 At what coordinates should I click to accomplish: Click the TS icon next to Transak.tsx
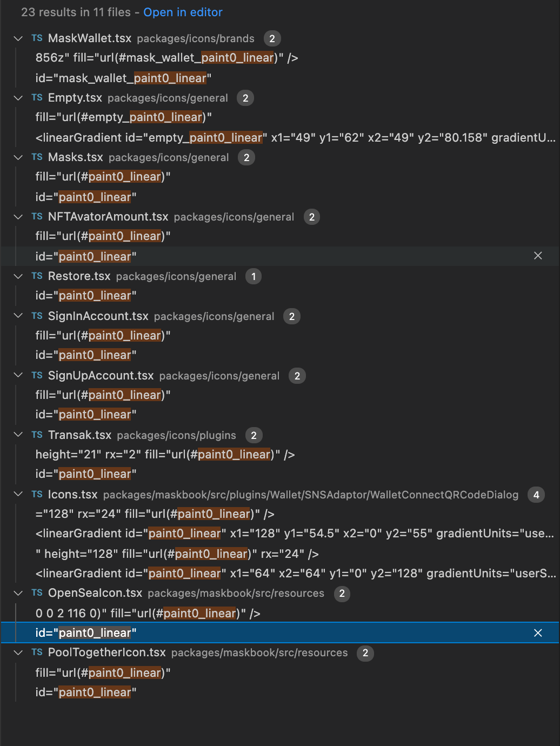coord(36,435)
